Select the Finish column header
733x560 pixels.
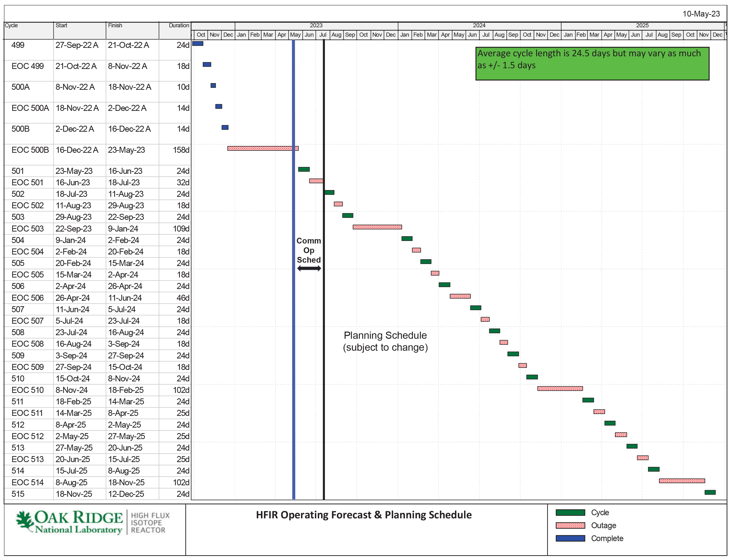coord(115,26)
